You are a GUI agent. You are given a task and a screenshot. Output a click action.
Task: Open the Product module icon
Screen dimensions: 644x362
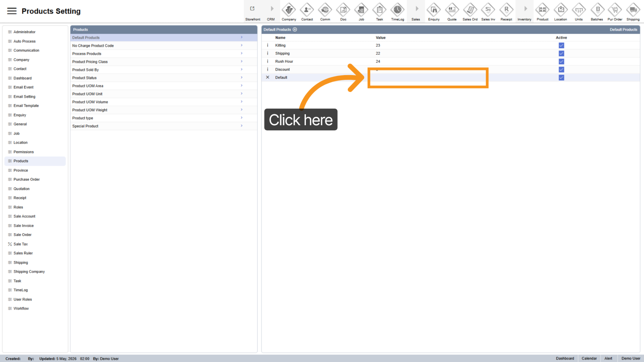coord(542,10)
